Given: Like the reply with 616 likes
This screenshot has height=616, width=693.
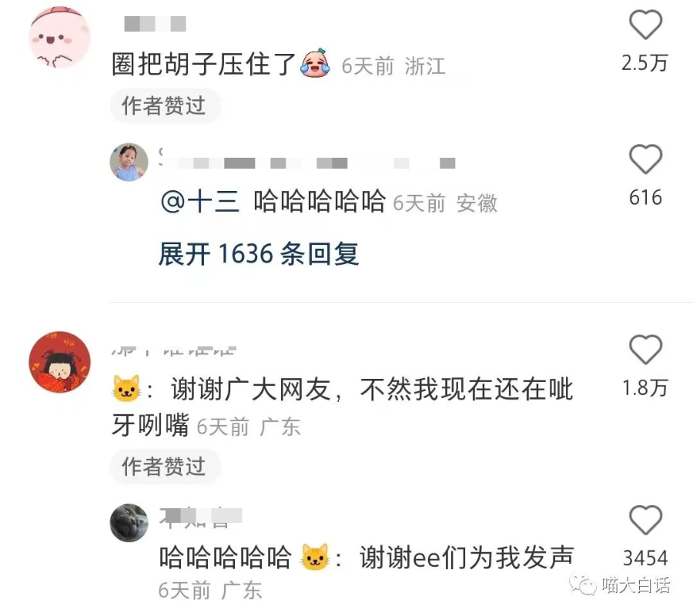Looking at the screenshot, I should click(x=645, y=159).
